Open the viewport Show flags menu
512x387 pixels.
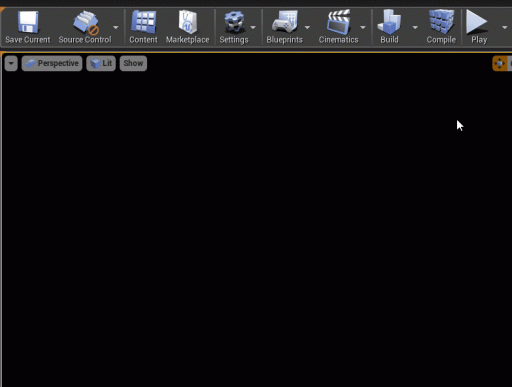tap(133, 63)
